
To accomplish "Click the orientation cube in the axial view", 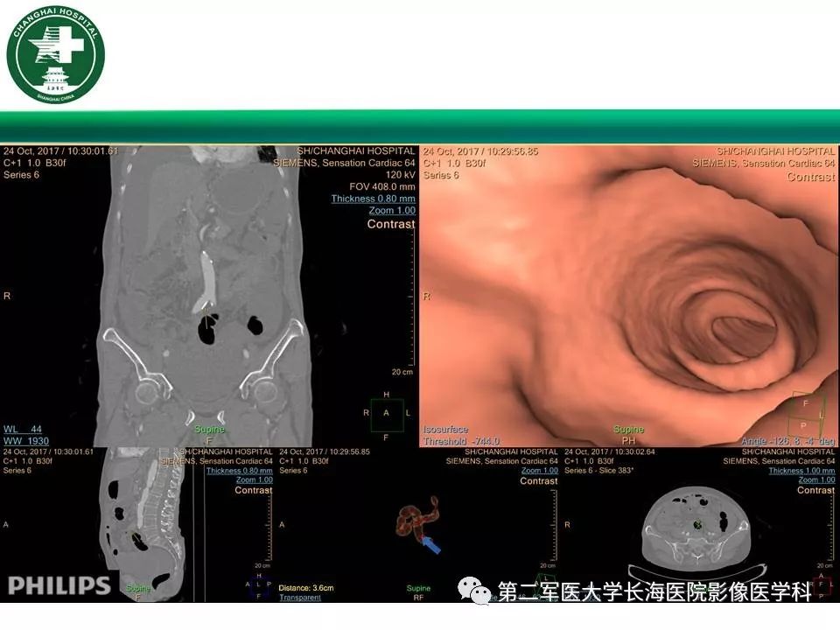I will pos(823,585).
